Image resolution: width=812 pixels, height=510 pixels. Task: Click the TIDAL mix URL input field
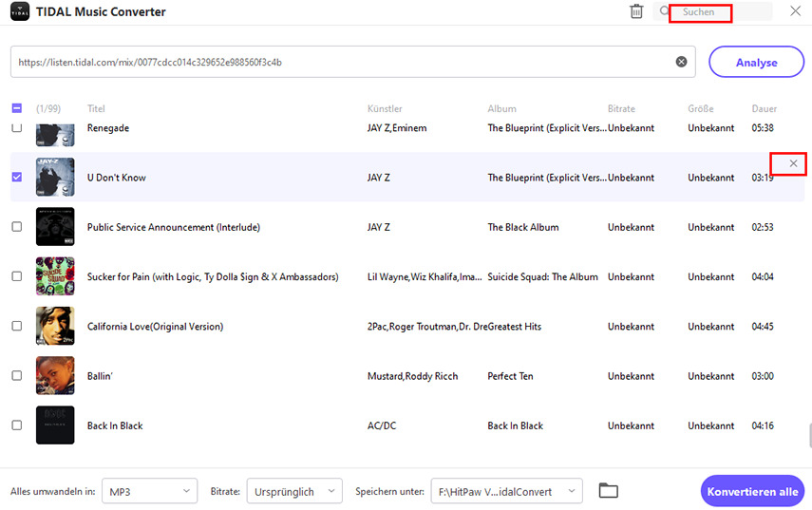352,62
